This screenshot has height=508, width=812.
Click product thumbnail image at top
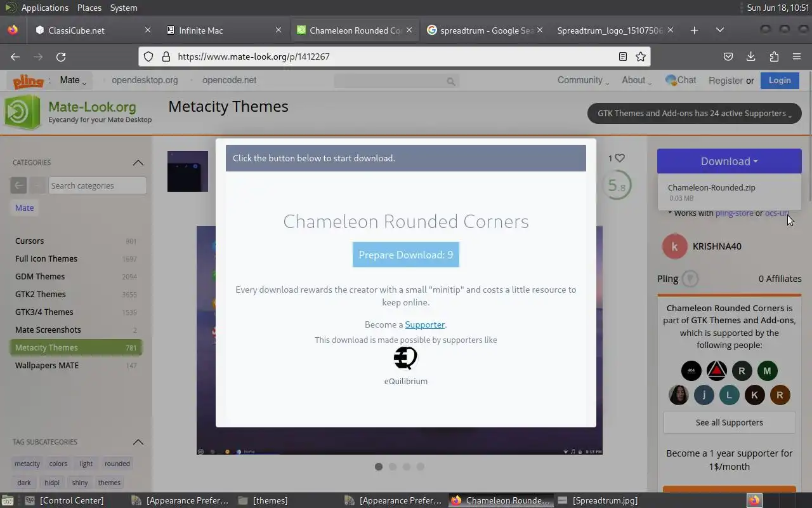(x=188, y=171)
